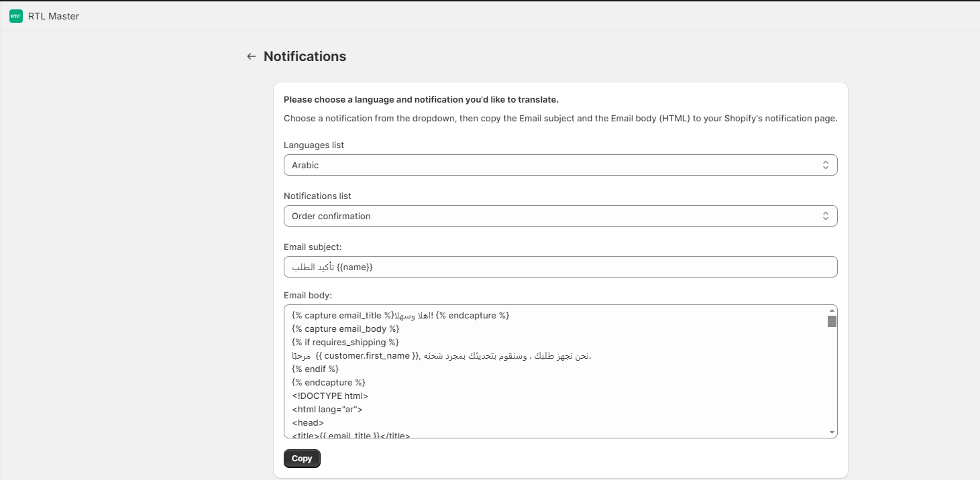980x480 pixels.
Task: Place cursor on the {% endif %} line
Action: (x=315, y=369)
